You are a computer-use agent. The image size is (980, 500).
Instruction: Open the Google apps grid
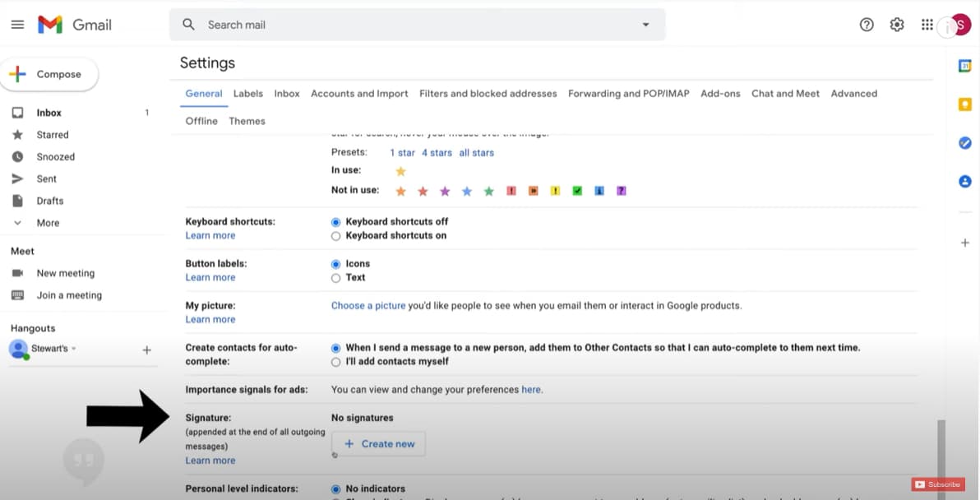(927, 25)
